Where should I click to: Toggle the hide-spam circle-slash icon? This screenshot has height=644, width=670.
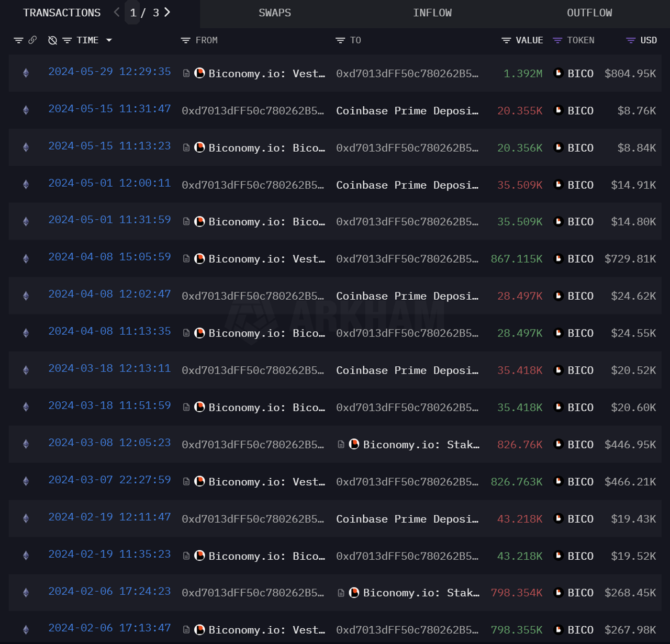(52, 40)
